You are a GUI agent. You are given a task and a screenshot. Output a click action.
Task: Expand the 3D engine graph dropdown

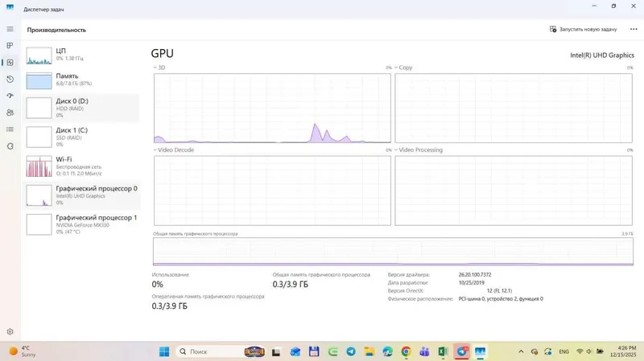[159, 68]
